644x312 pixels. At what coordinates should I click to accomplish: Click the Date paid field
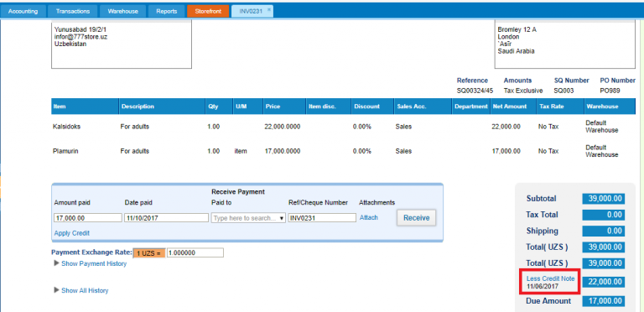pyautogui.click(x=166, y=218)
